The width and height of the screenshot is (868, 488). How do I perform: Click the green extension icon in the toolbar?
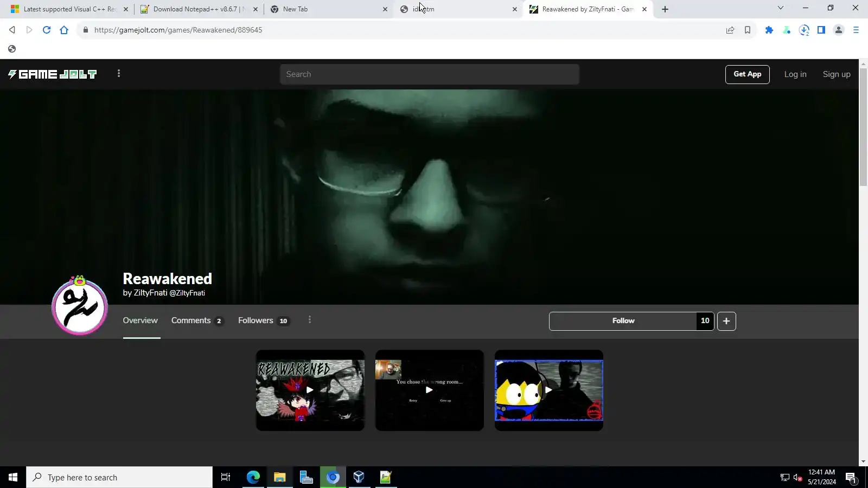[787, 30]
